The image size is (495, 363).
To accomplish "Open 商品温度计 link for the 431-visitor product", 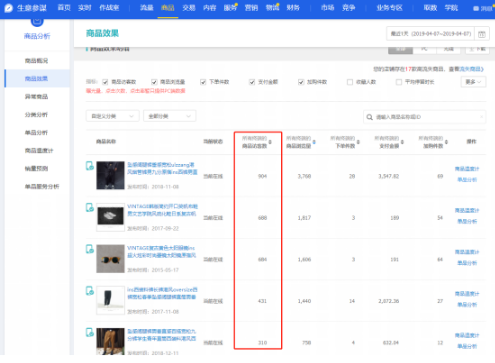I will pos(467,294).
